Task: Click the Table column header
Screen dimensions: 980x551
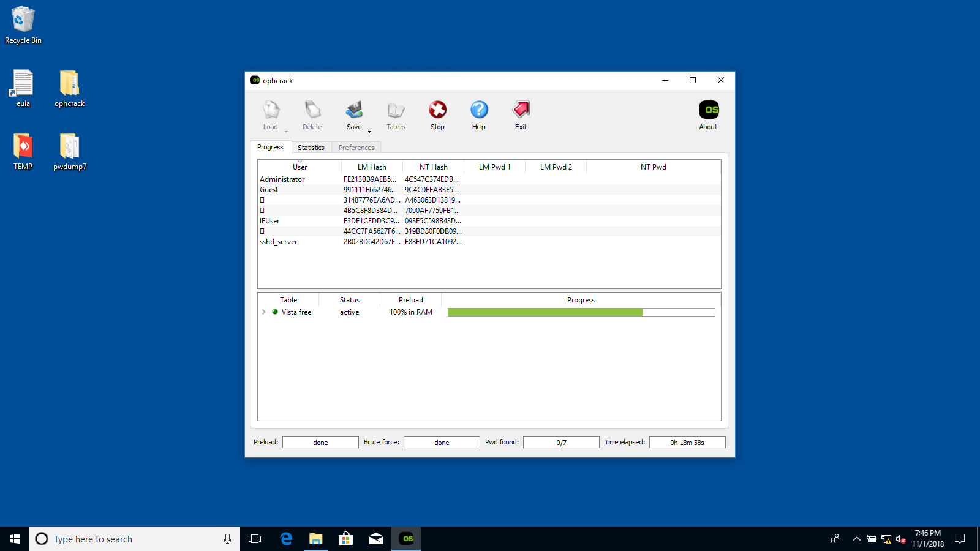Action: point(288,300)
